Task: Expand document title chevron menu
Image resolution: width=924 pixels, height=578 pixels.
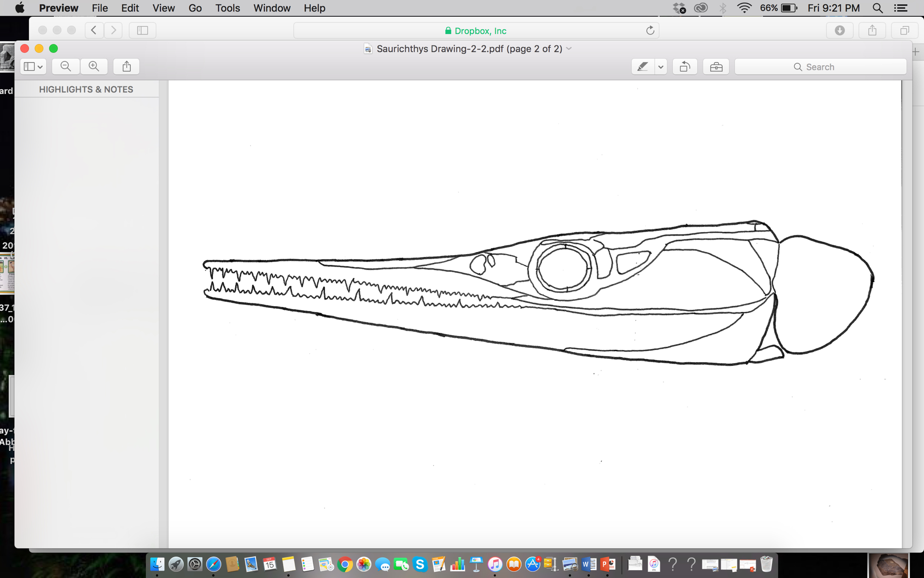Action: 569,49
